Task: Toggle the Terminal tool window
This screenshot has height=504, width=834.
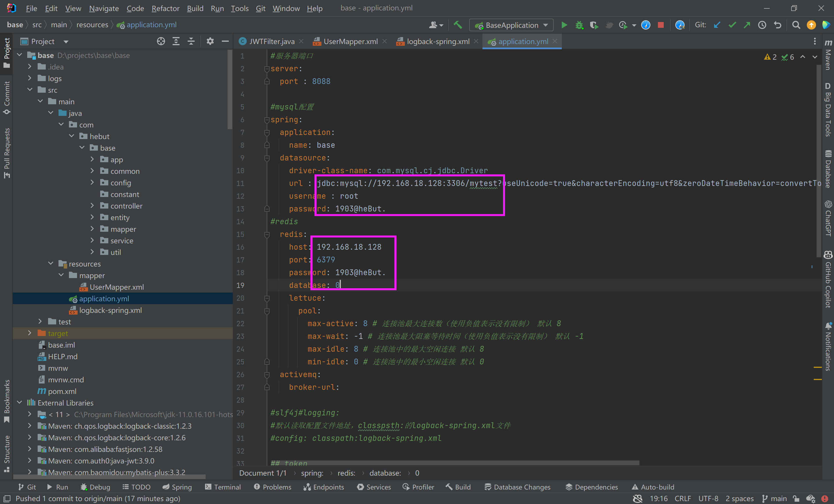Action: [223, 487]
